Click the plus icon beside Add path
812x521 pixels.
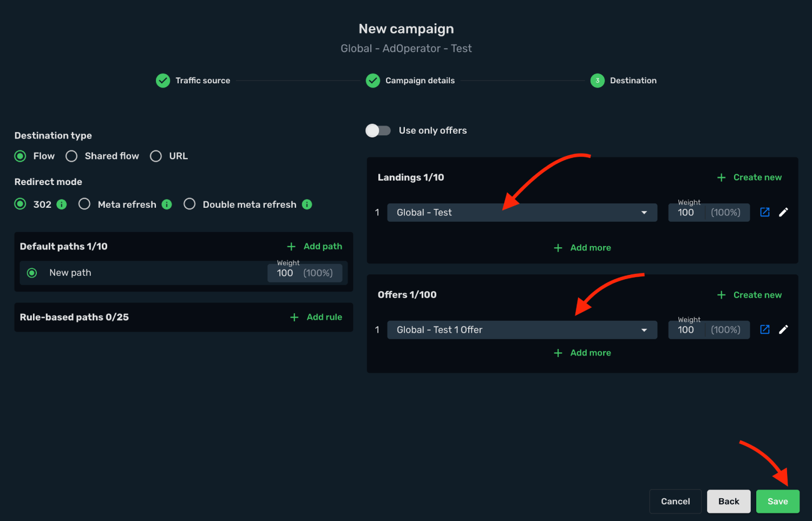coord(291,247)
